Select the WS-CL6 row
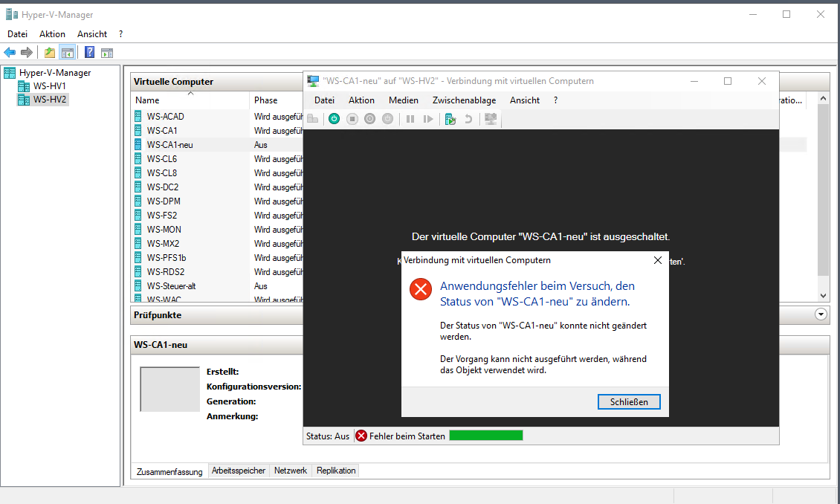 218,159
